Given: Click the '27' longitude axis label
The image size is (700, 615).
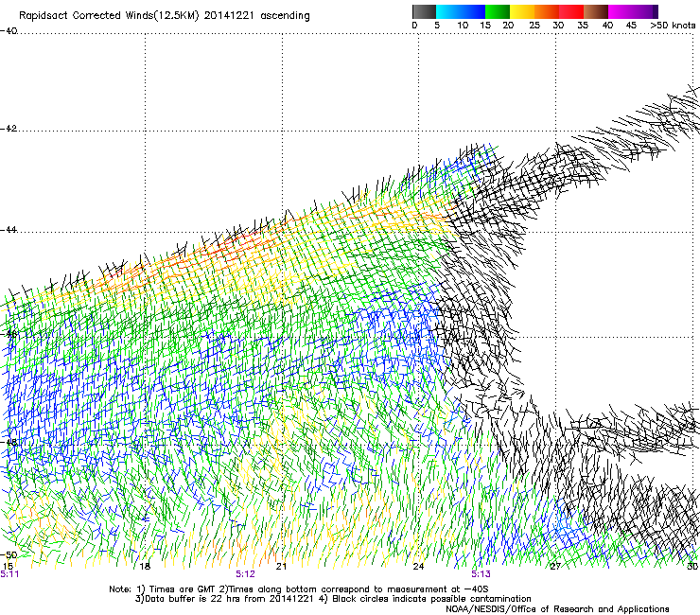Looking at the screenshot, I should click(555, 567).
